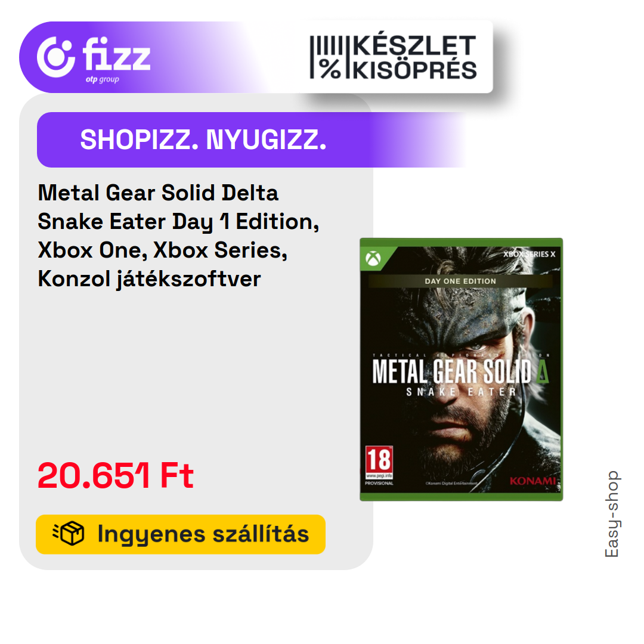Click the Konami logo on cover
Viewport: 644px width, 644px height.
click(x=532, y=481)
